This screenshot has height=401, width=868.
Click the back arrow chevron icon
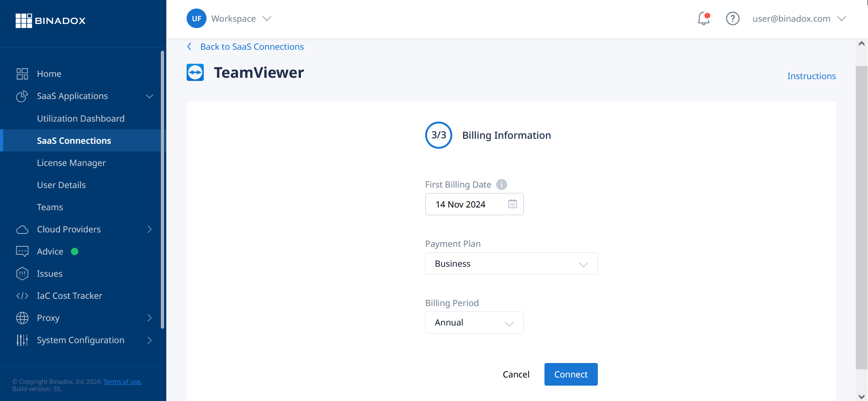189,47
